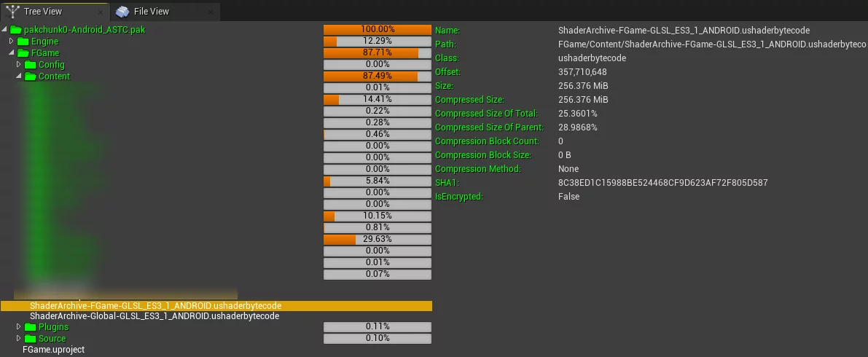Select ShaderArchive-Global-GLSL_ES3_1_ANDROID.ushaderbytecode file
The image size is (868, 357).
click(155, 316)
